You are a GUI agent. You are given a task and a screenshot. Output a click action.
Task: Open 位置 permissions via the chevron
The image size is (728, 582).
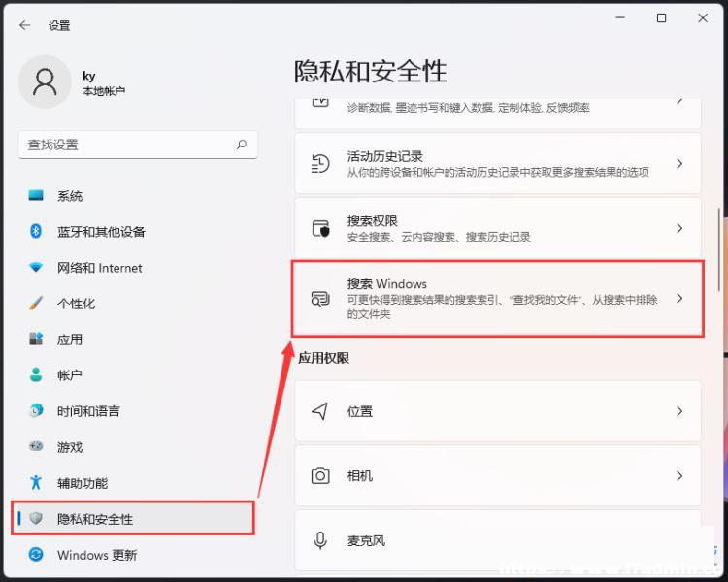pos(679,411)
